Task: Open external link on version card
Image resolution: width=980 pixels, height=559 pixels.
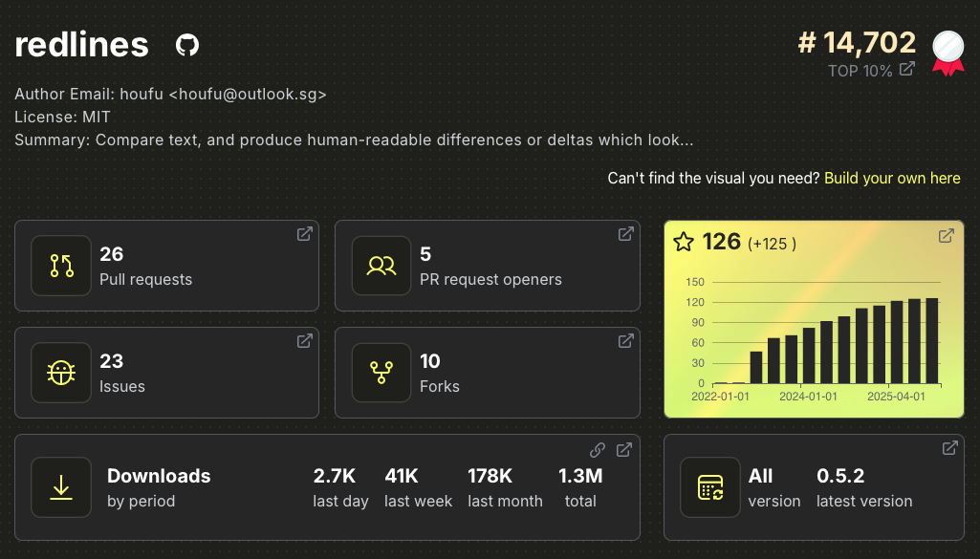Action: (x=950, y=448)
